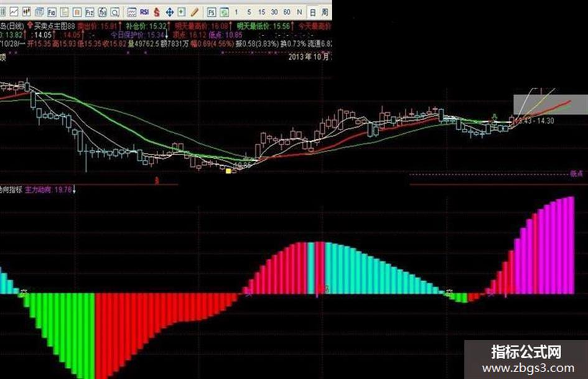Click the green marker page icon
The image size is (588, 379).
click(182, 12)
